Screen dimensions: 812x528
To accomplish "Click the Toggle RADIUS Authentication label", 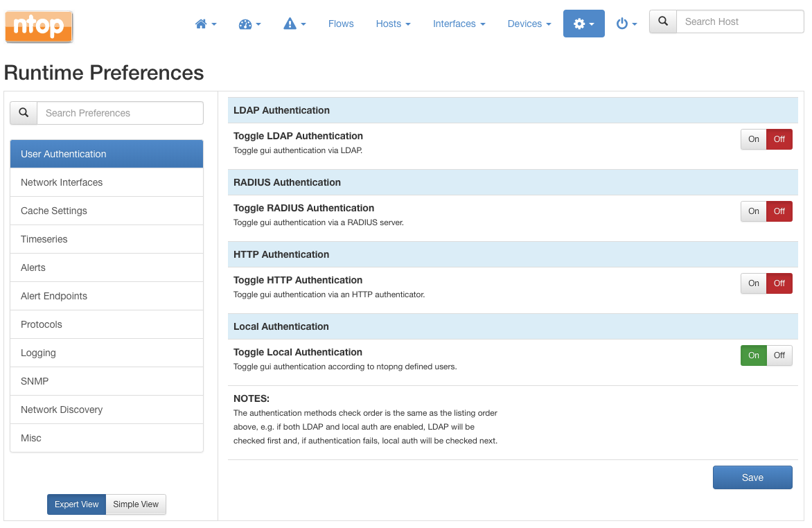I will [x=303, y=208].
